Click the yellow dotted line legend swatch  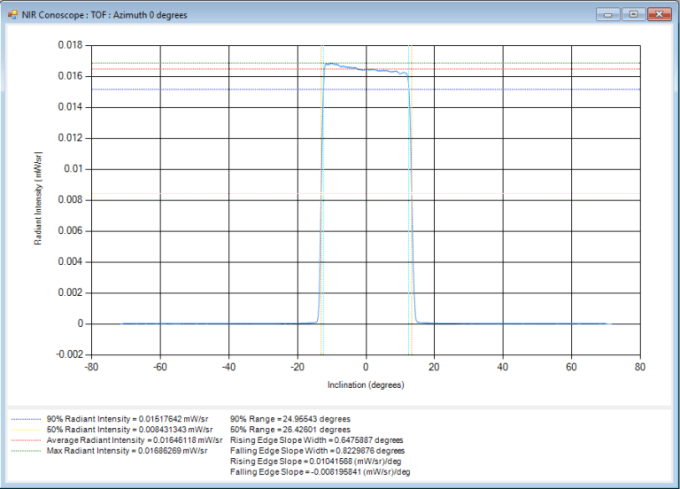pos(26,430)
